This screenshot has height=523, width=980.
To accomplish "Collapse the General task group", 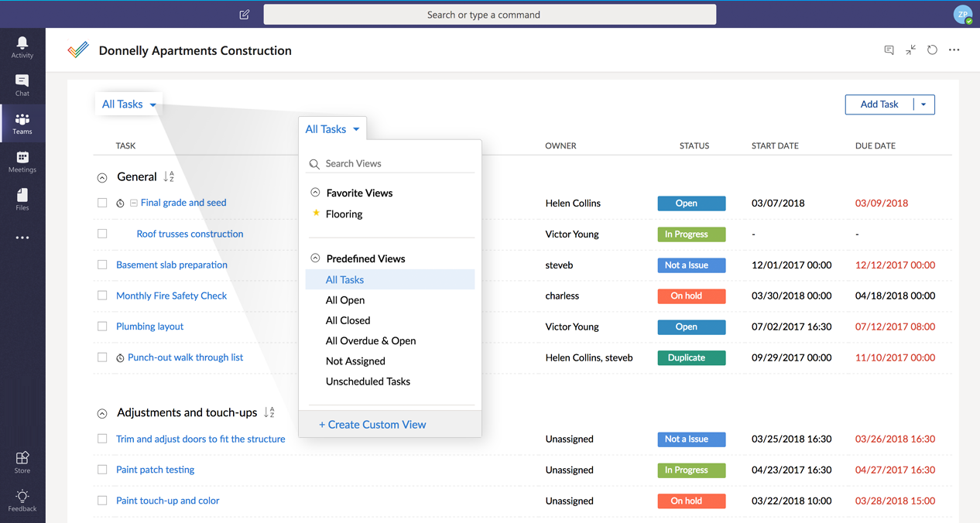I will (102, 178).
